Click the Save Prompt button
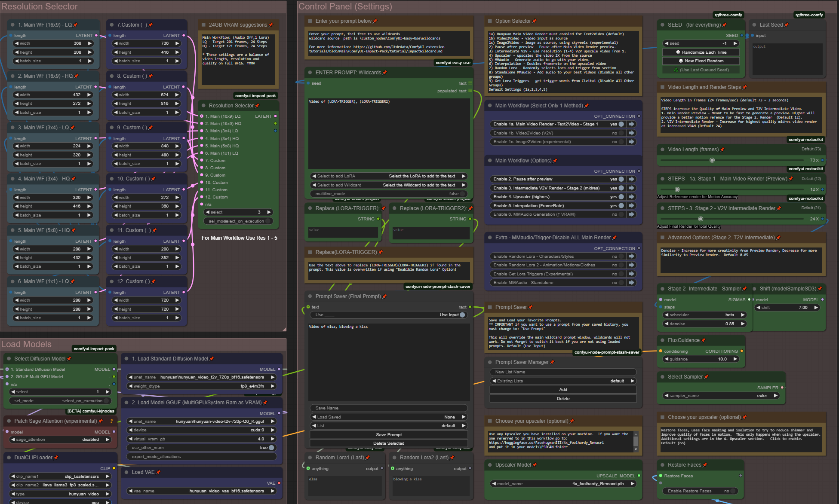This screenshot has height=504, width=839. [x=388, y=434]
